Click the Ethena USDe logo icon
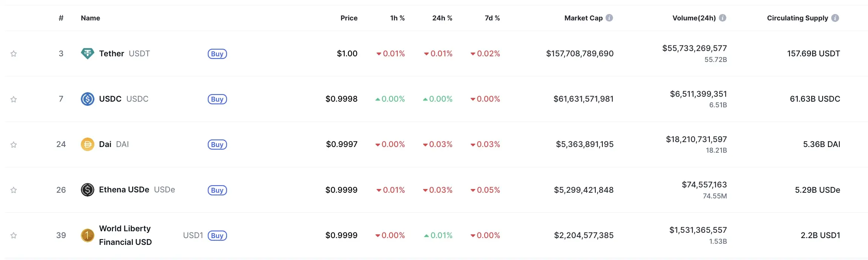This screenshot has height=260, width=868. point(88,190)
